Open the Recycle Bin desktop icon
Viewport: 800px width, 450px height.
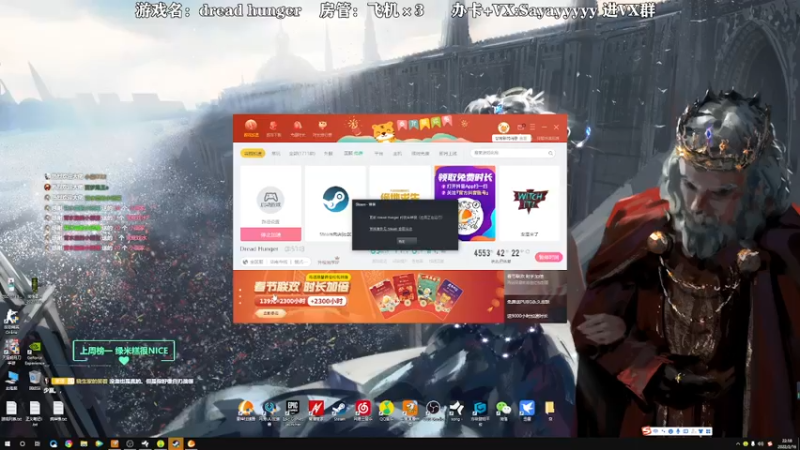click(x=34, y=381)
